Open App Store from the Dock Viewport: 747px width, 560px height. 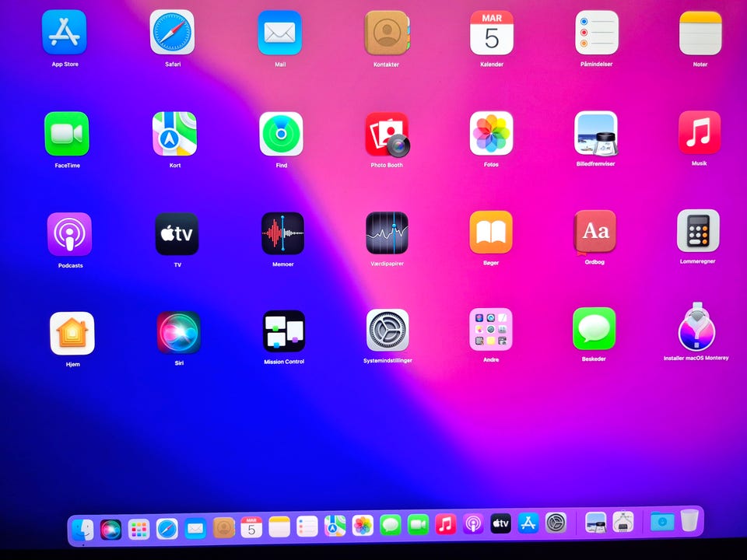coord(528,523)
